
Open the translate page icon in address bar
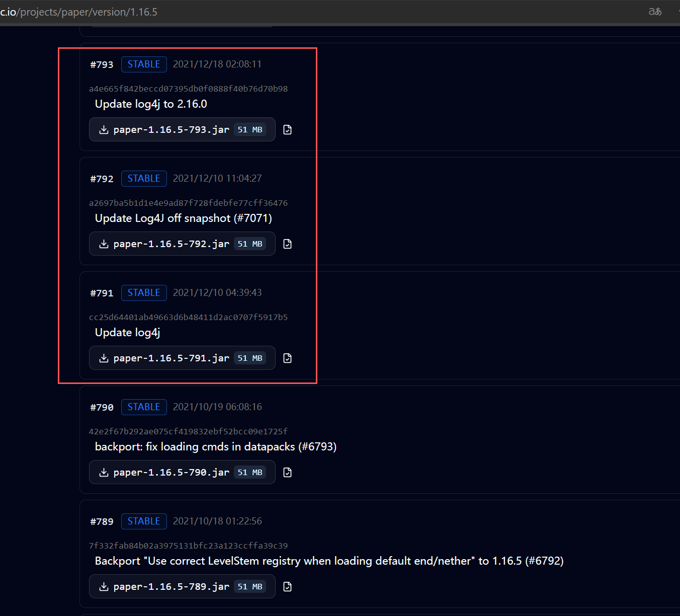click(x=655, y=12)
